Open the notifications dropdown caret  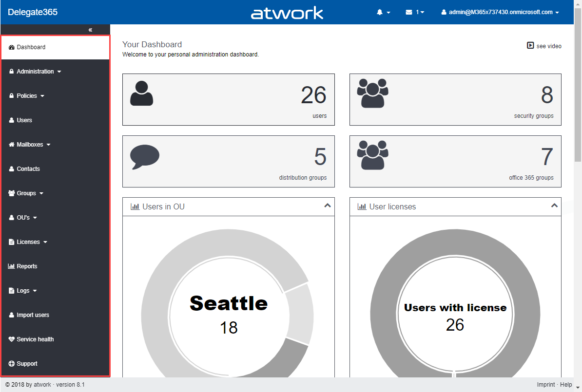click(x=388, y=13)
